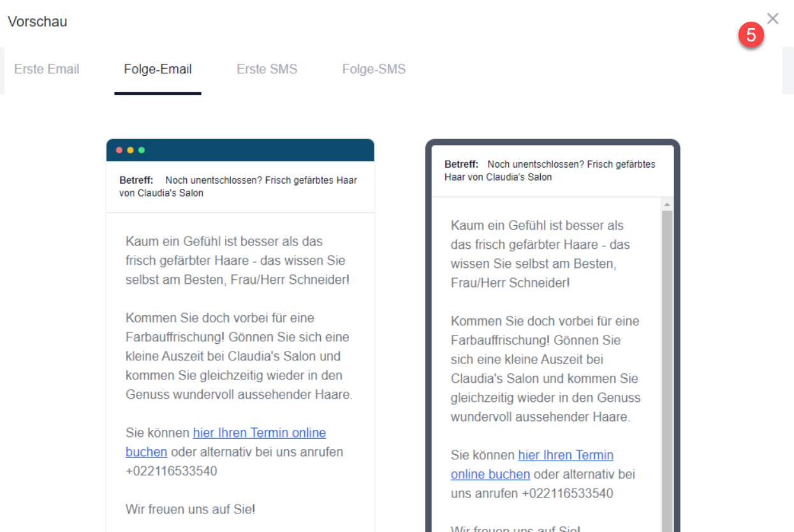794x532 pixels.
Task: Click 'Wir freuen uns auf Sie!' in desktop preview
Action: 191,509
